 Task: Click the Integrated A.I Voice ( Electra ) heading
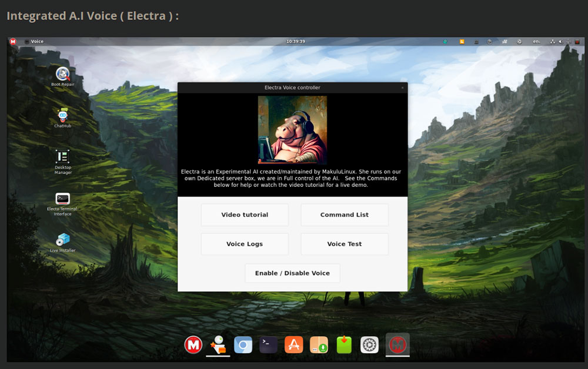pos(93,16)
